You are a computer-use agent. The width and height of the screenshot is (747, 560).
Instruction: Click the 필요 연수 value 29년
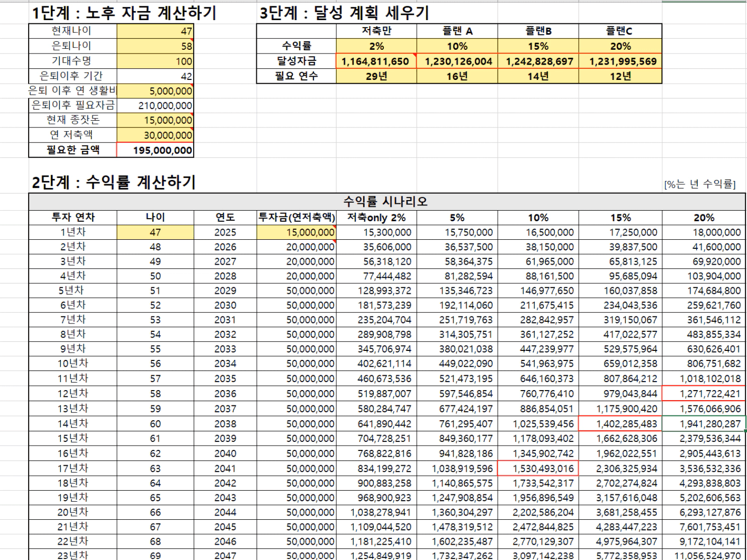376,76
